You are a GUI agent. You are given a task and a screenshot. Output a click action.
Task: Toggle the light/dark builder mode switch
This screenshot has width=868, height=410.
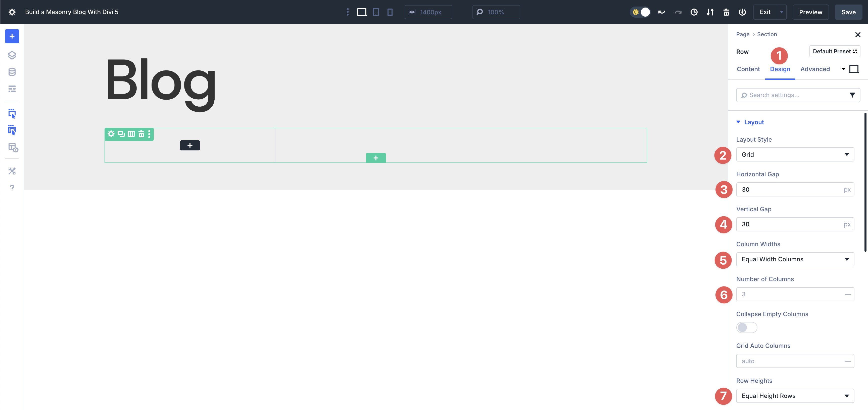point(640,12)
